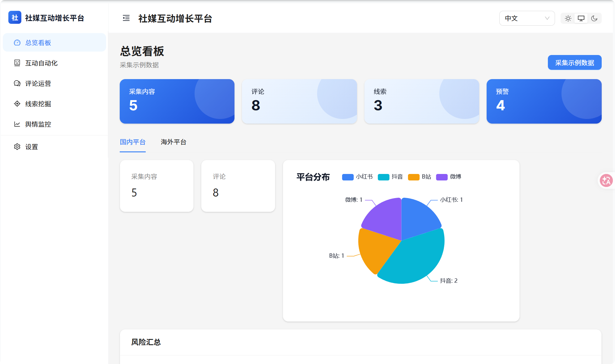
Task: Click the line chart icon beside 舆情监控
Action: pos(17,124)
